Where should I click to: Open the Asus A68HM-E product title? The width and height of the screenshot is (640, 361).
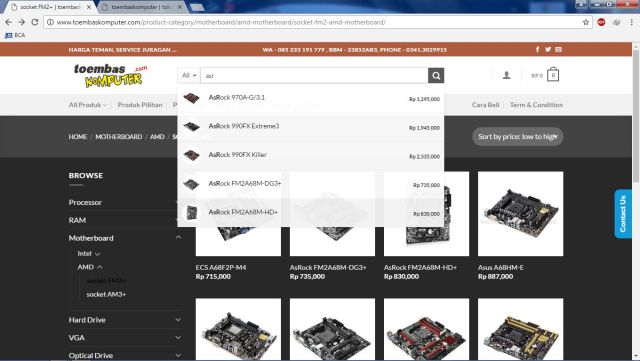pos(501,267)
